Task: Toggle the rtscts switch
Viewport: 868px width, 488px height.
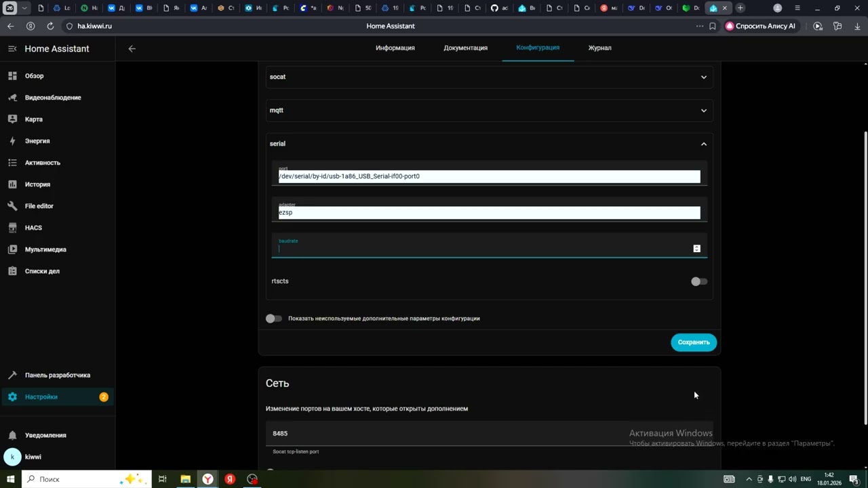Action: click(698, 281)
